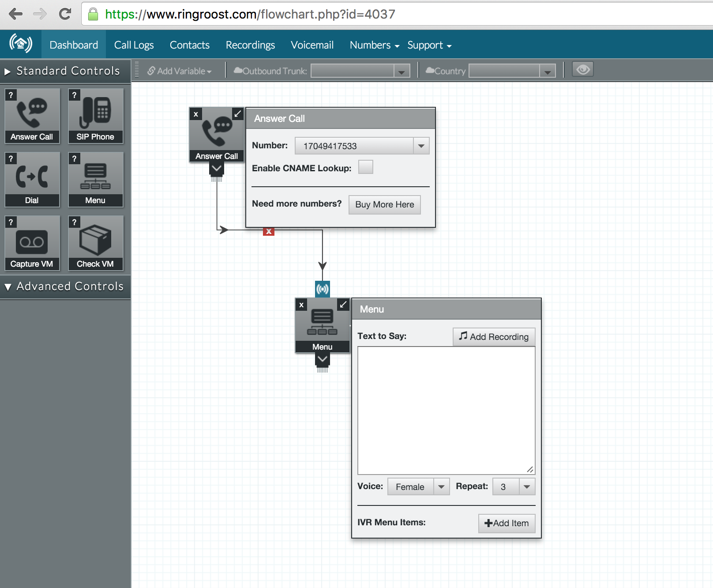The image size is (713, 588).
Task: Select the Menu control in sidebar
Action: [96, 180]
